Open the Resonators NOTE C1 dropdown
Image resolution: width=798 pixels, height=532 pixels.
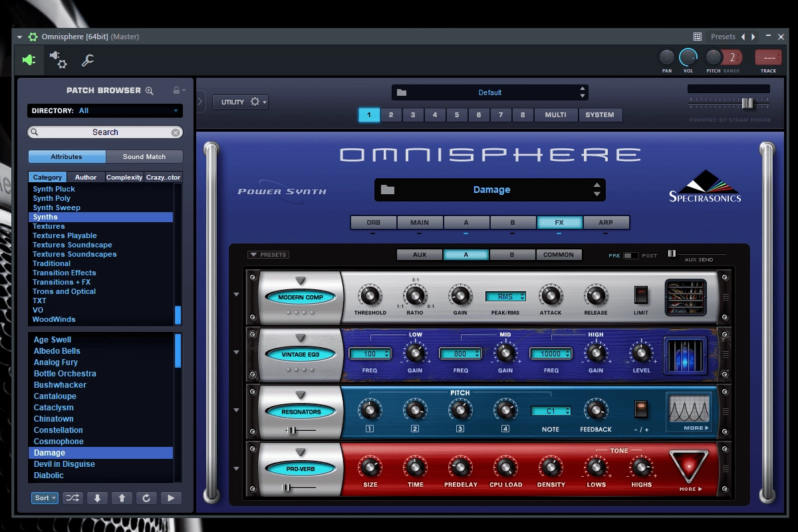(551, 411)
